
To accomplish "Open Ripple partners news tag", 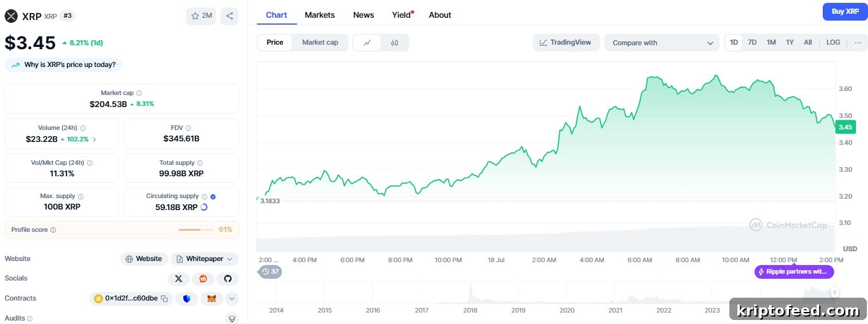I will pyautogui.click(x=794, y=272).
